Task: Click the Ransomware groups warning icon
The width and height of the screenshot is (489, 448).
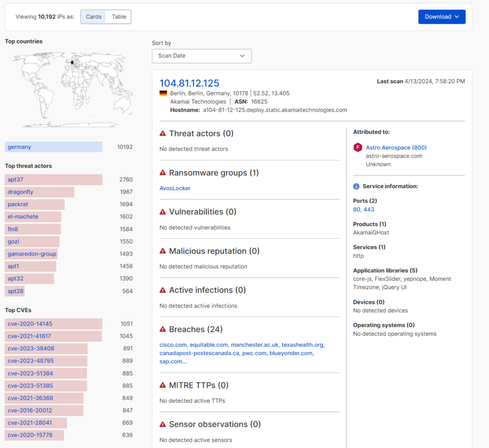Action: point(163,173)
